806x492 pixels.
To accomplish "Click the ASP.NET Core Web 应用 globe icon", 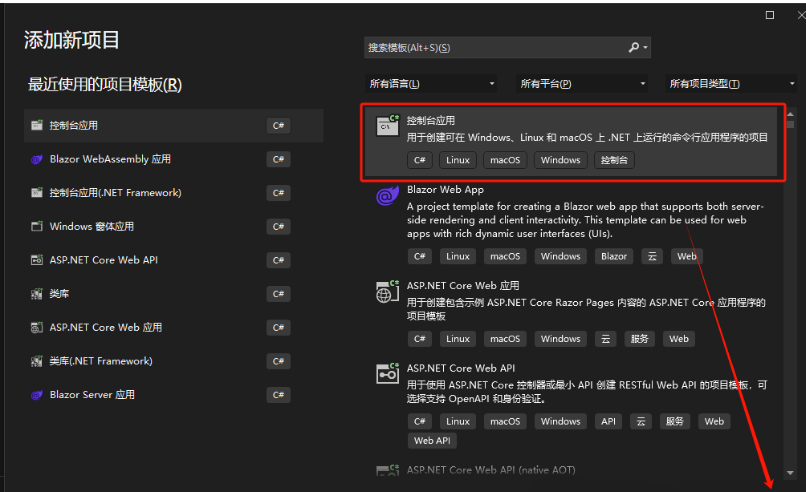I will tap(388, 291).
